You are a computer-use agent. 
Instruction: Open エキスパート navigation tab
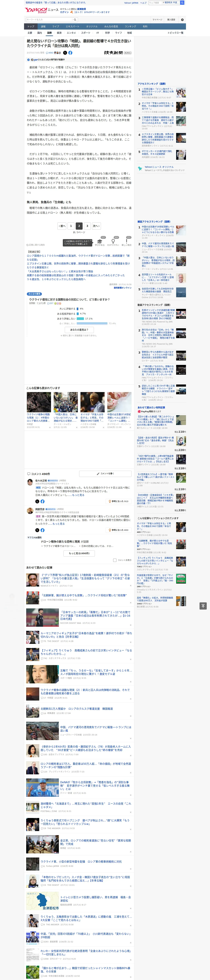[x=72, y=27]
